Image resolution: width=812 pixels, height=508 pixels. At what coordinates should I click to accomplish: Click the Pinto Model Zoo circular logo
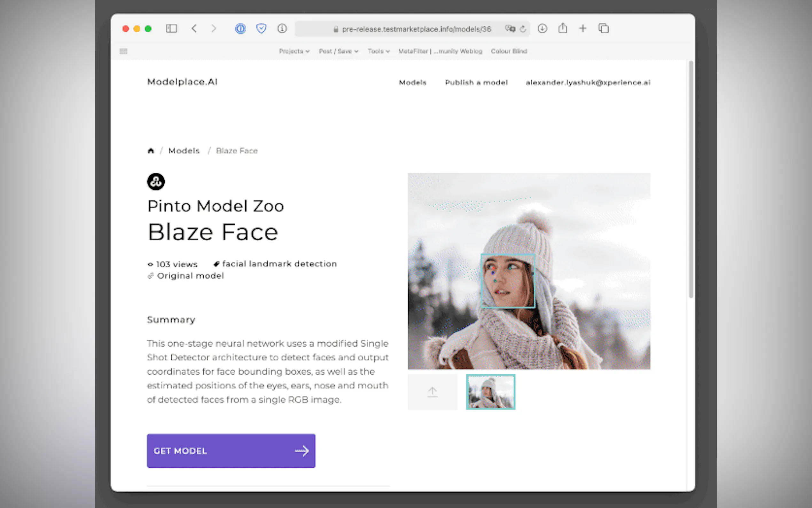pyautogui.click(x=155, y=181)
